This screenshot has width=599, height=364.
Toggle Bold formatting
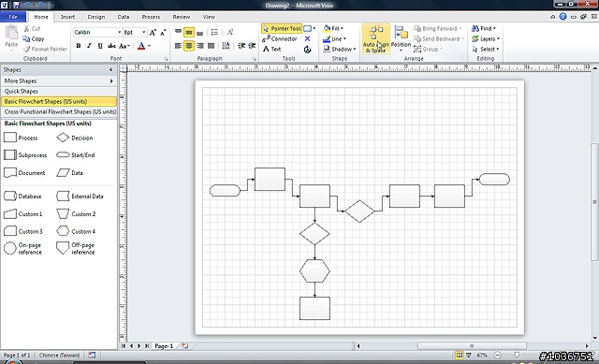coord(79,46)
